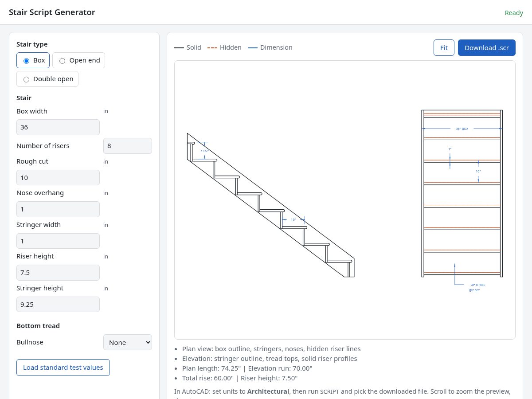The width and height of the screenshot is (532, 399).
Task: Click the 7 1/2" elevation dimension
Action: point(205,151)
